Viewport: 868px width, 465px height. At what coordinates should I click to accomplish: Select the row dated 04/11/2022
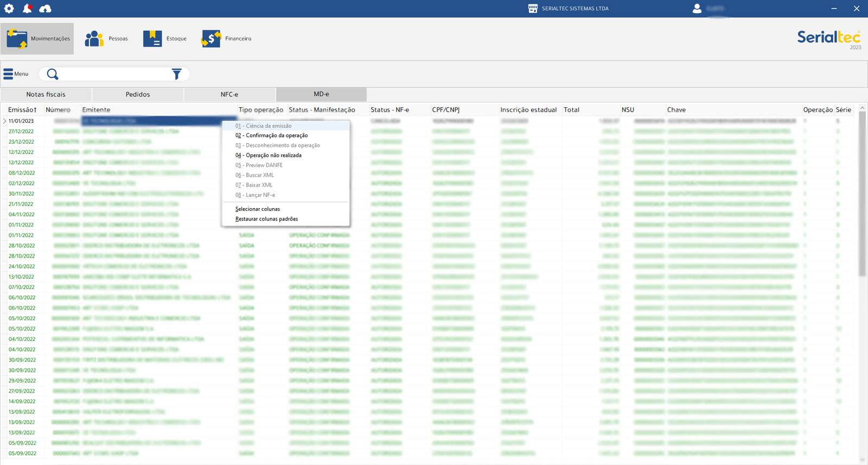tap(430, 214)
